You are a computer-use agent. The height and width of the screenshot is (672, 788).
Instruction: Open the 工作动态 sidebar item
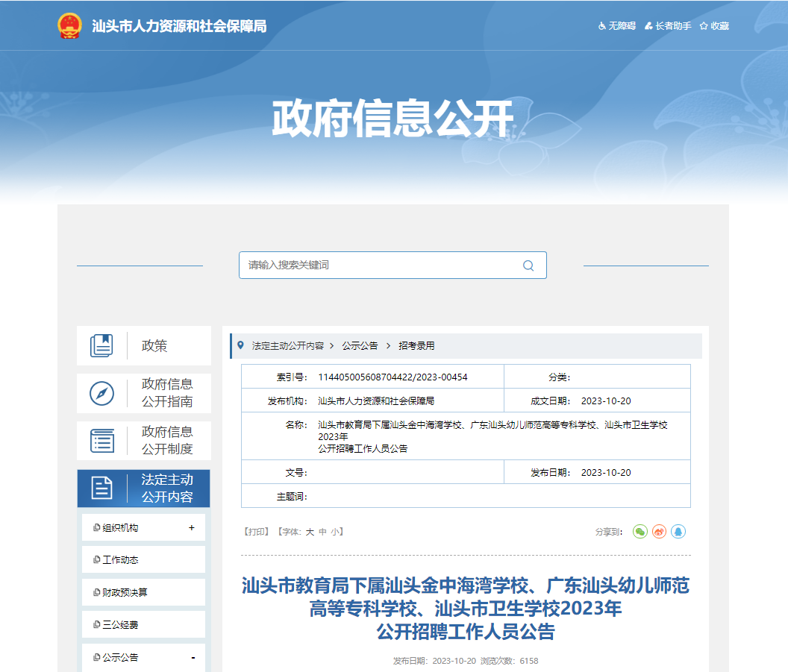[x=120, y=560]
